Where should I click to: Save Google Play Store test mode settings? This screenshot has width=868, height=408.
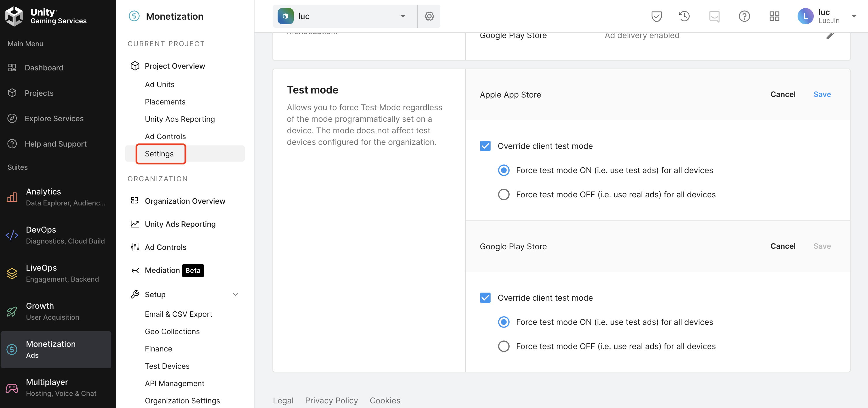click(x=822, y=246)
